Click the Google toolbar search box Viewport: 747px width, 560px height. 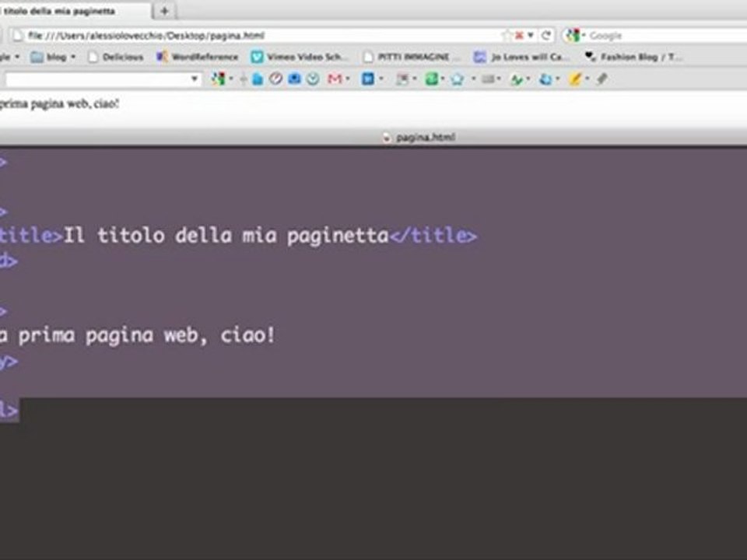tap(98, 79)
